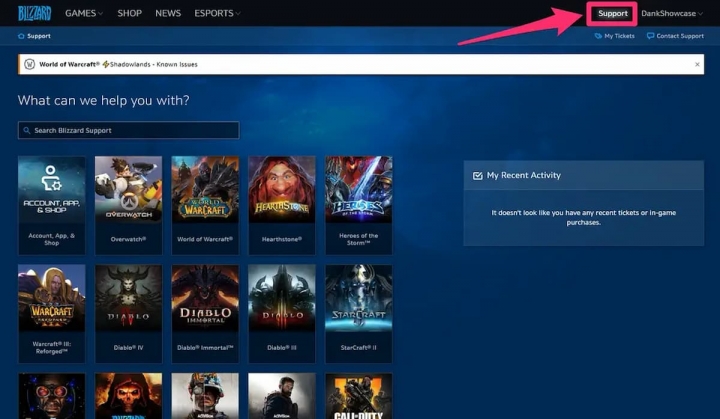The height and width of the screenshot is (419, 720).
Task: Select the World of Warcraft tile
Action: pyautogui.click(x=205, y=205)
